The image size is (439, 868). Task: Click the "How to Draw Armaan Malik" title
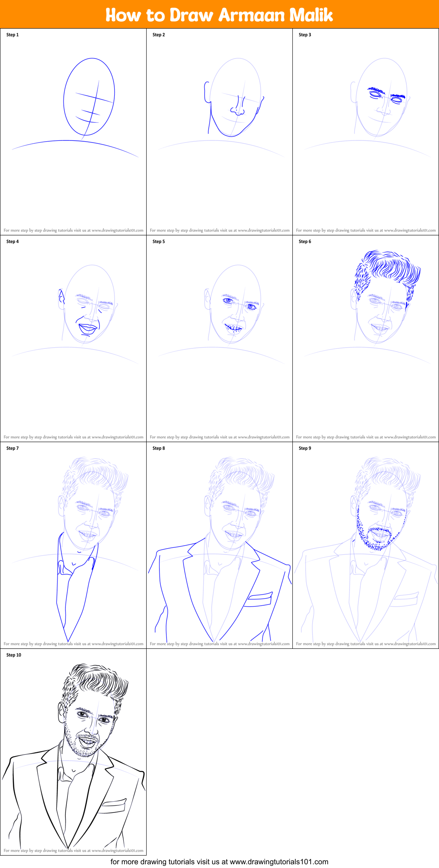click(219, 15)
